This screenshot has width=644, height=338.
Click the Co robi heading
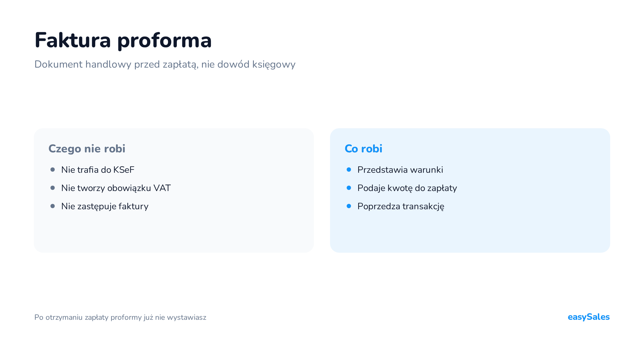[363, 149]
